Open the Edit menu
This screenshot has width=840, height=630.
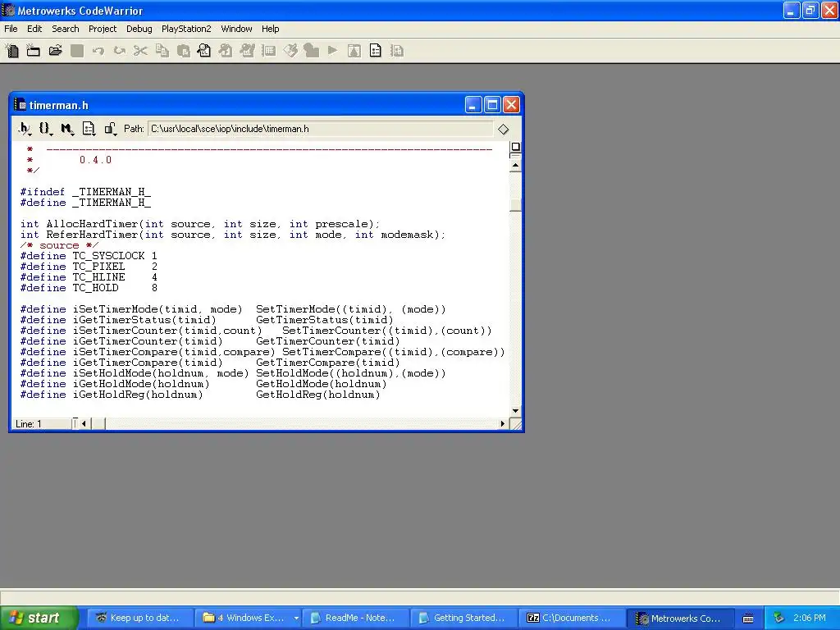(x=34, y=29)
